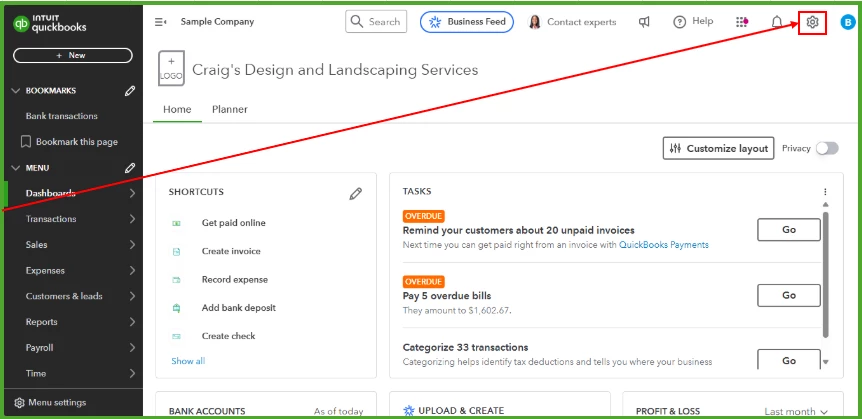
Task: Open the Business Feed button
Action: (x=467, y=22)
